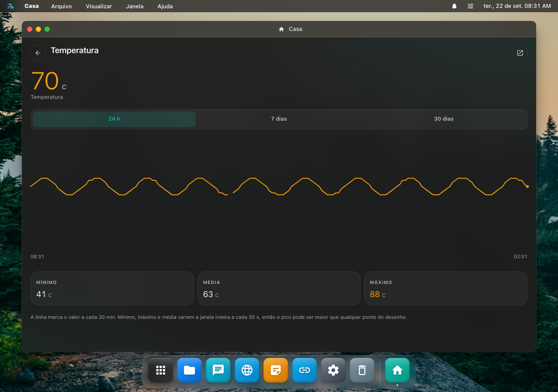Open the Janela menu
This screenshot has width=558, height=392.
pyautogui.click(x=135, y=6)
